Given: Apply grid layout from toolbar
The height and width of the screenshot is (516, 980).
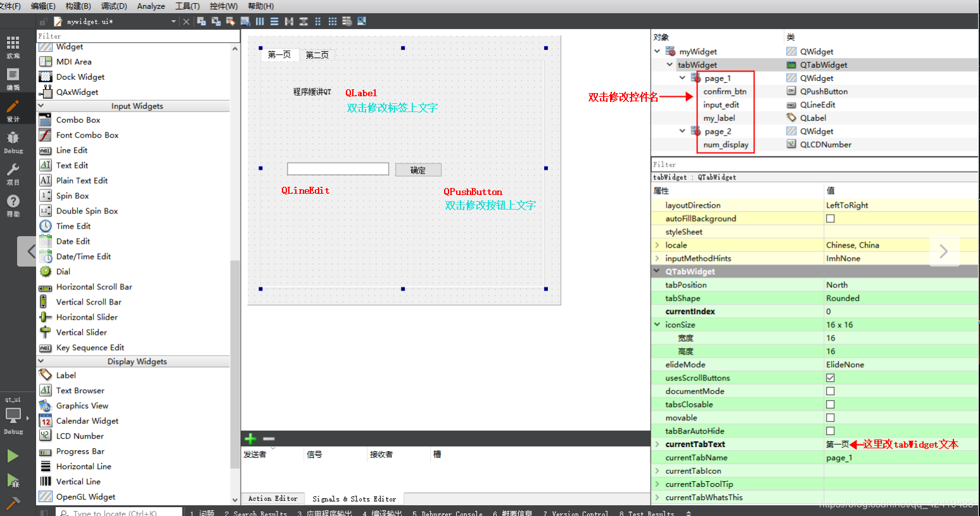Looking at the screenshot, I should click(x=333, y=21).
